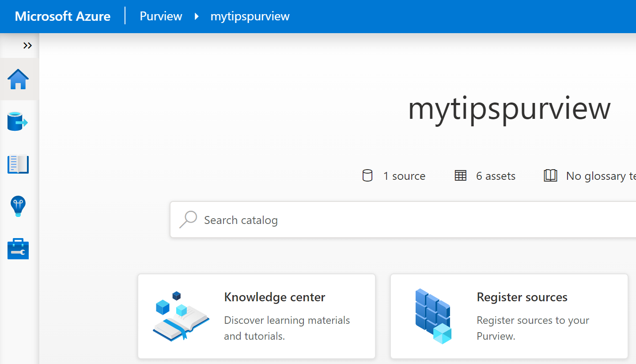Open the Insights lightbulb icon
This screenshot has height=364, width=636.
[18, 206]
